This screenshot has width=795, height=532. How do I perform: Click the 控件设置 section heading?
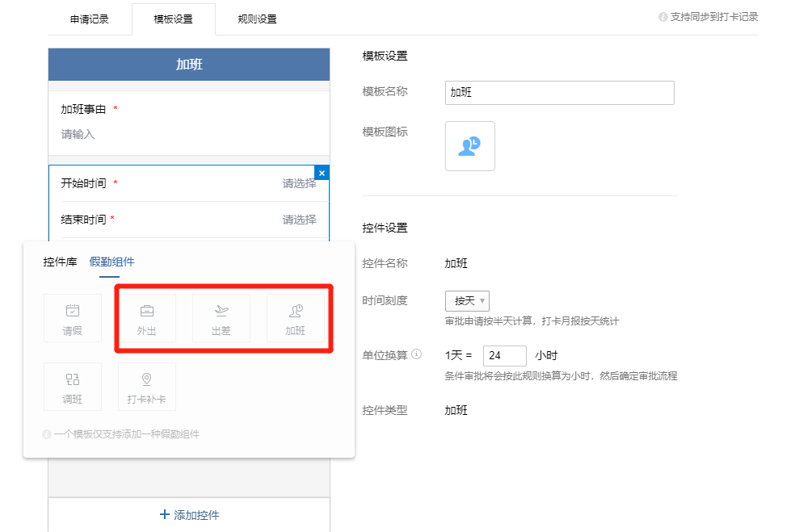pos(385,228)
